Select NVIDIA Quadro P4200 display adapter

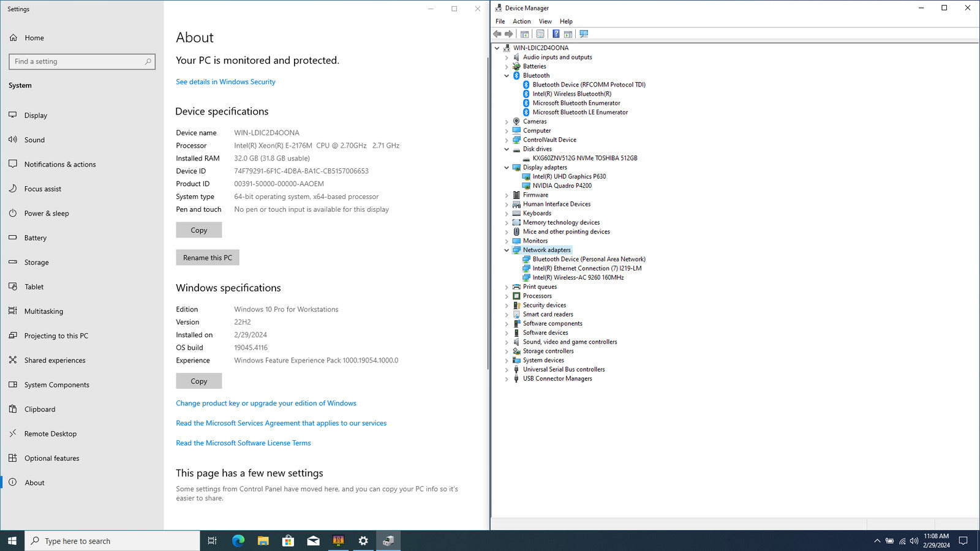pos(562,186)
